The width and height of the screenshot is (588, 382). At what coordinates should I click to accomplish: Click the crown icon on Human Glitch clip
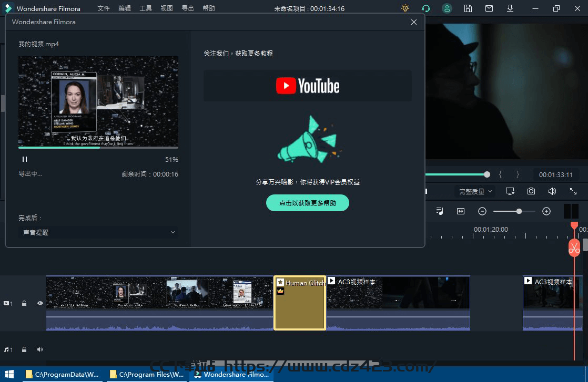tap(280, 291)
